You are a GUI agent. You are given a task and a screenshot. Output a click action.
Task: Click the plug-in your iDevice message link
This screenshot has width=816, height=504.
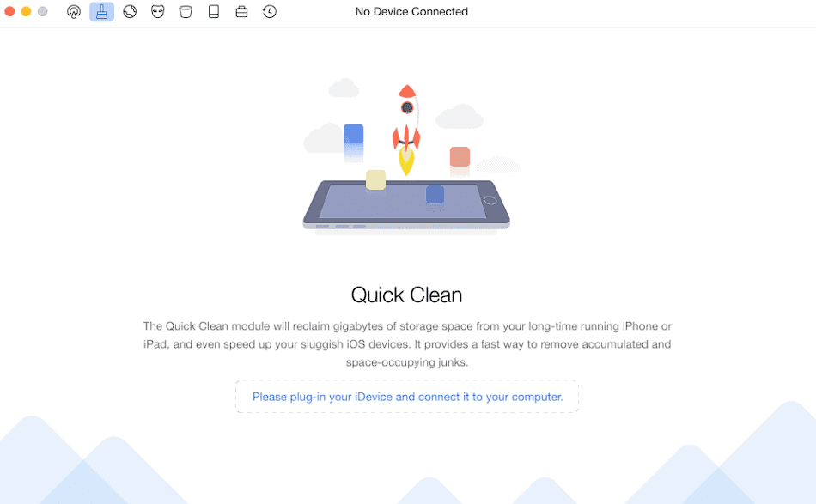click(x=407, y=397)
